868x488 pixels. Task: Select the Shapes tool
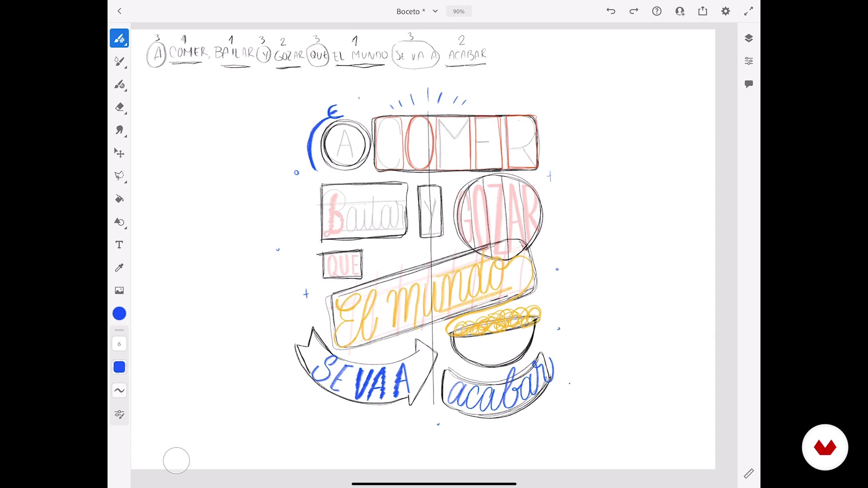119,222
